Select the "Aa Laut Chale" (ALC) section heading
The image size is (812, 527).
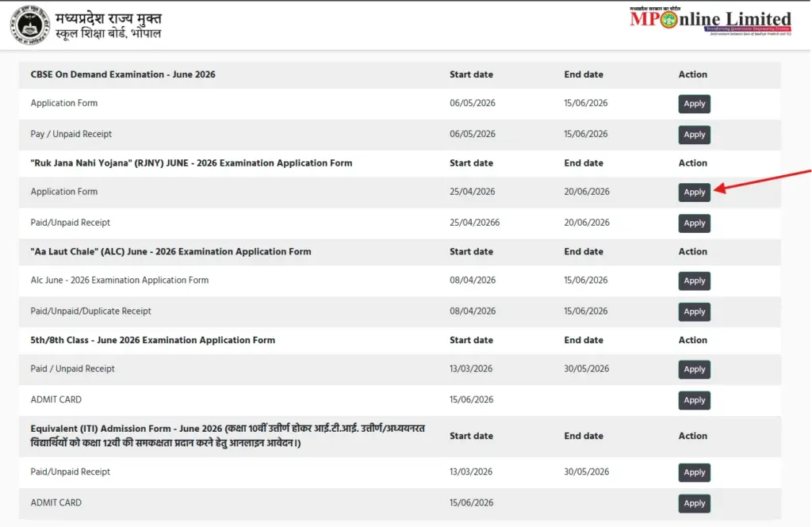coord(171,251)
